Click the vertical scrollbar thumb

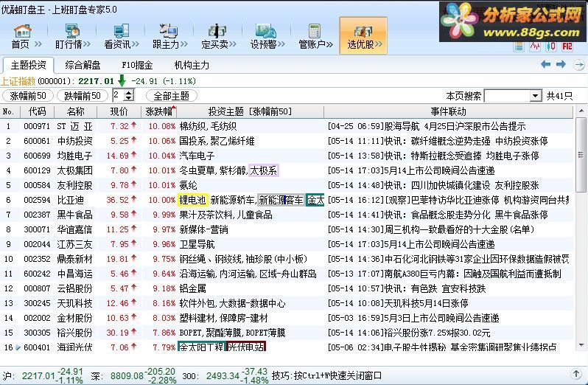tap(581, 154)
